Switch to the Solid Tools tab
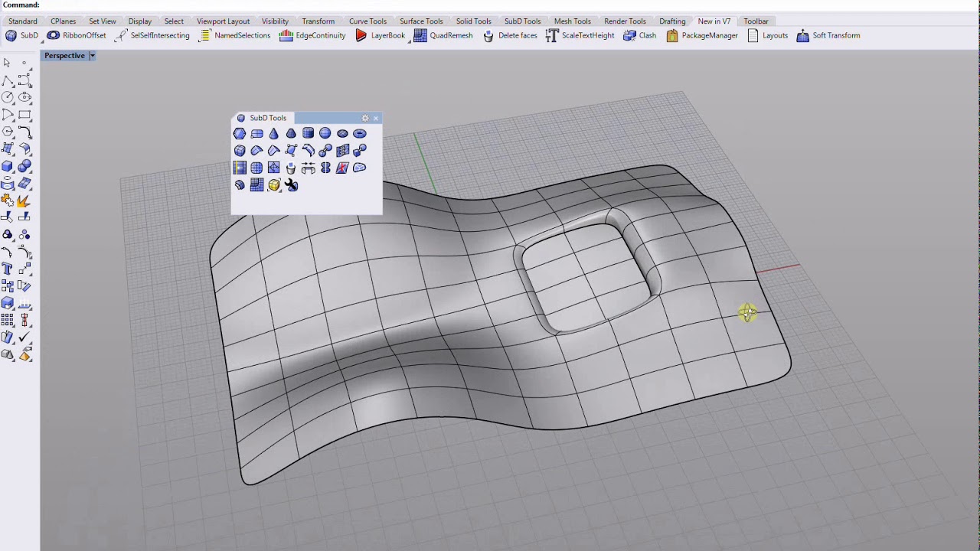 474,21
